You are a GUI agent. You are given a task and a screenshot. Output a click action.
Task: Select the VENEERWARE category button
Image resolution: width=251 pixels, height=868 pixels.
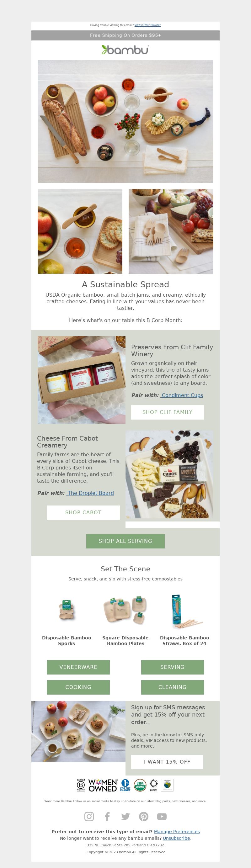tap(78, 667)
